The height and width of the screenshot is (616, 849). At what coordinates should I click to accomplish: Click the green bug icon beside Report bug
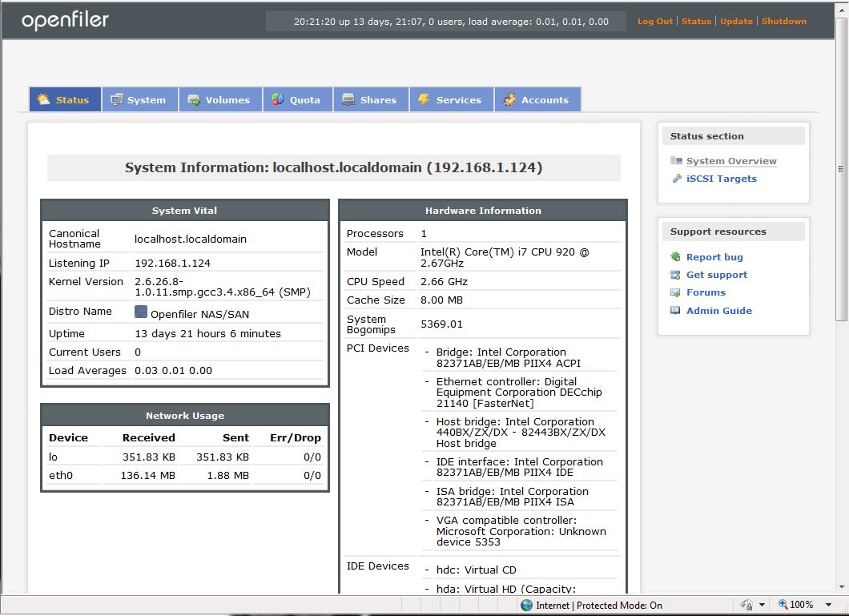point(676,257)
